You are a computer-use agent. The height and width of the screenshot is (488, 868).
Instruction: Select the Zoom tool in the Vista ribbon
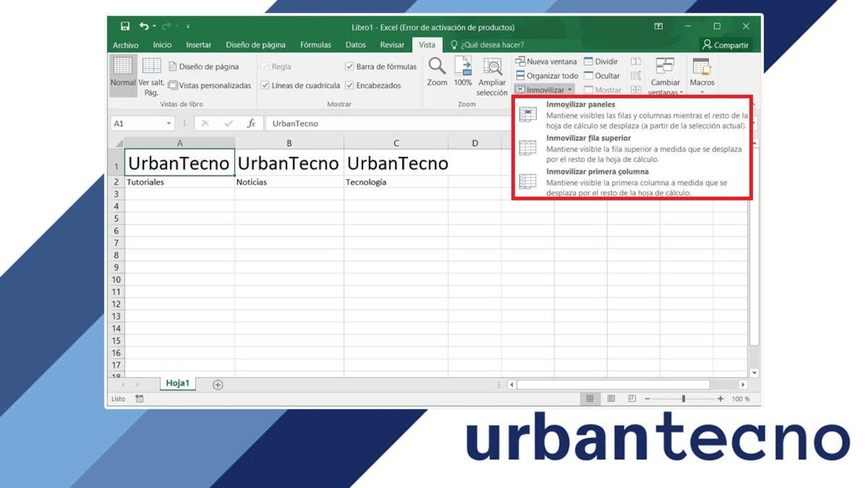pyautogui.click(x=437, y=72)
